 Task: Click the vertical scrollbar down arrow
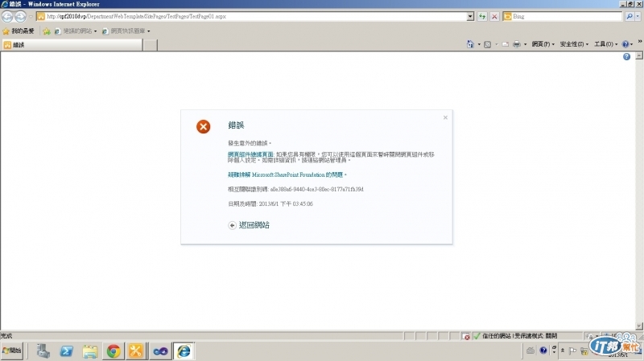[x=639, y=326]
